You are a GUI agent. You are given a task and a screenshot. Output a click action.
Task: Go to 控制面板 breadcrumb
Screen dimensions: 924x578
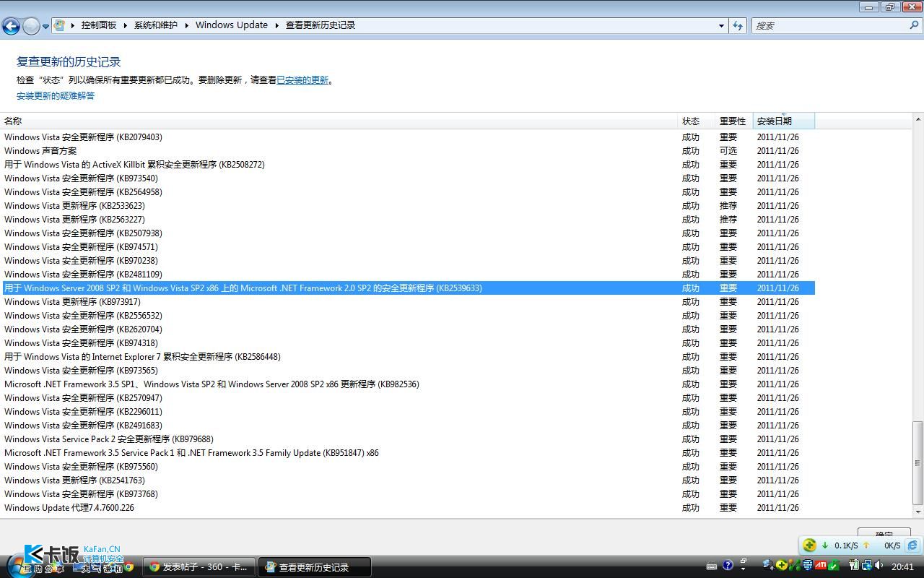99,25
